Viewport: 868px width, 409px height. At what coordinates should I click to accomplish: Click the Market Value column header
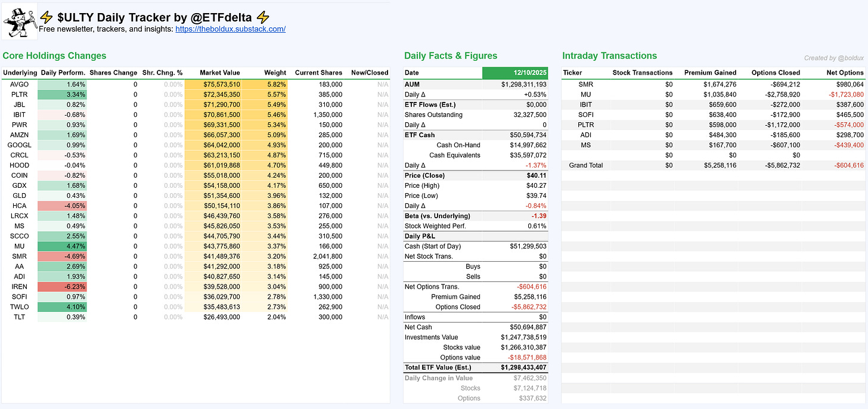(220, 73)
